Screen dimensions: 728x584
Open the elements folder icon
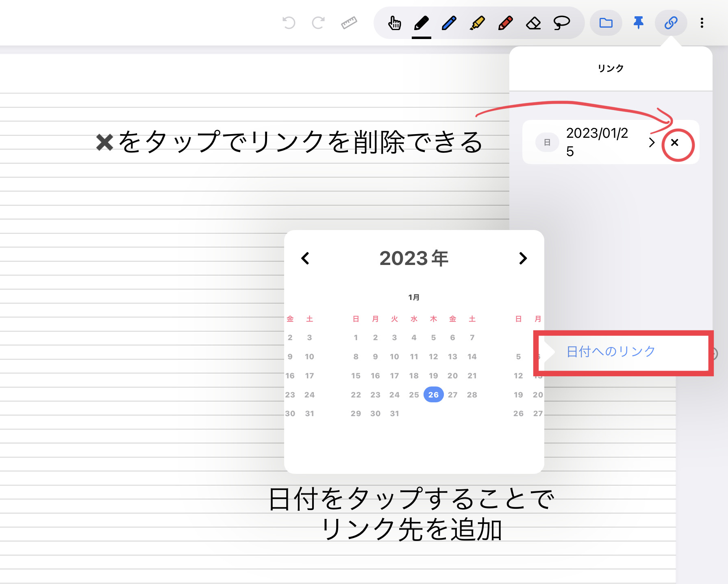(x=605, y=23)
